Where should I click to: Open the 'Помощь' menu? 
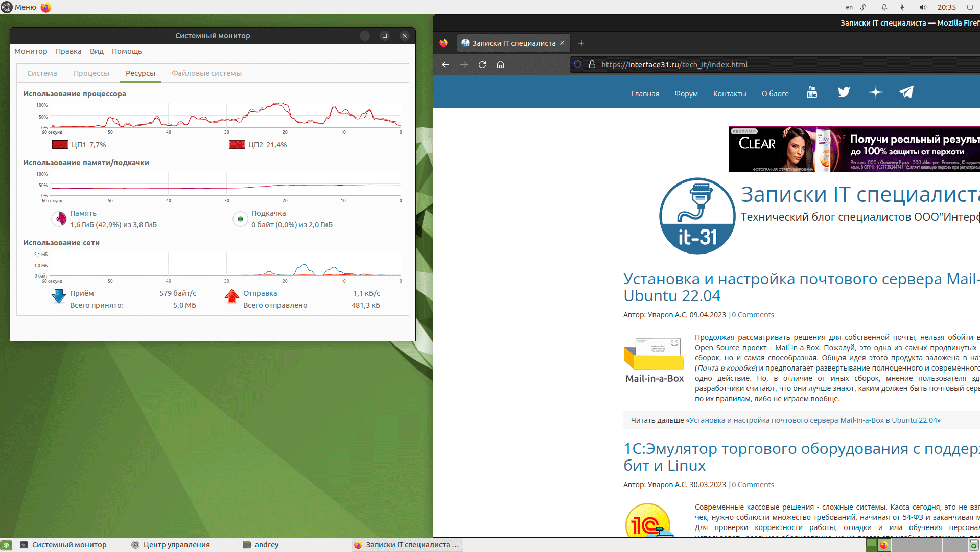pos(127,51)
